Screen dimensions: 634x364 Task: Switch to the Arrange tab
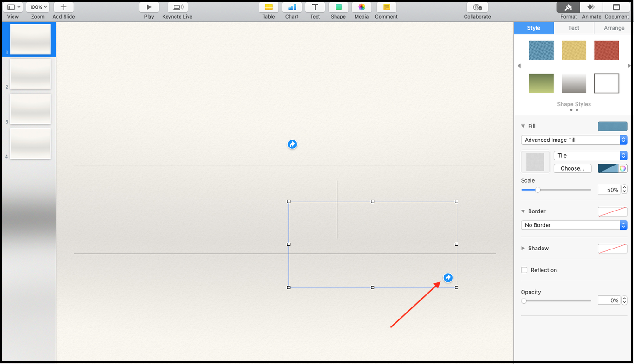[x=614, y=28]
